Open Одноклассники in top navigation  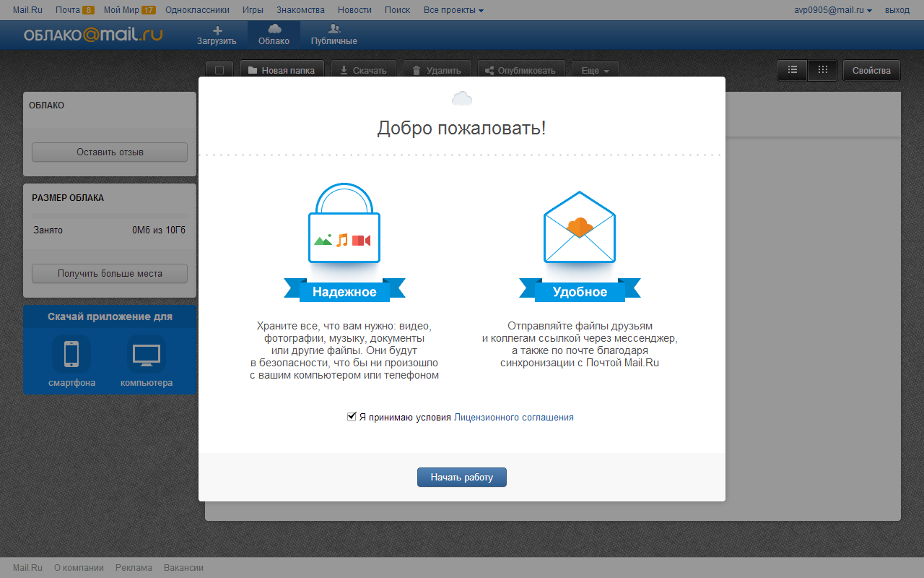(197, 10)
